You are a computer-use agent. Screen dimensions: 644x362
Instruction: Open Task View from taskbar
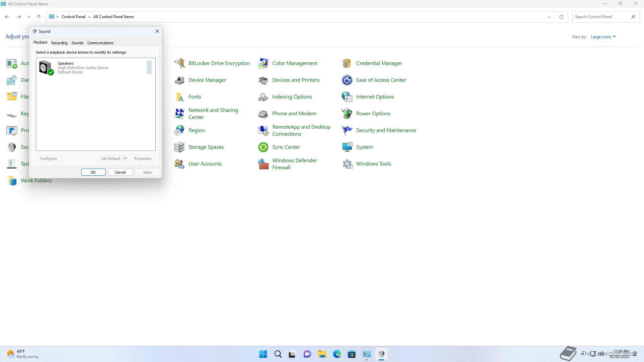[x=292, y=354]
